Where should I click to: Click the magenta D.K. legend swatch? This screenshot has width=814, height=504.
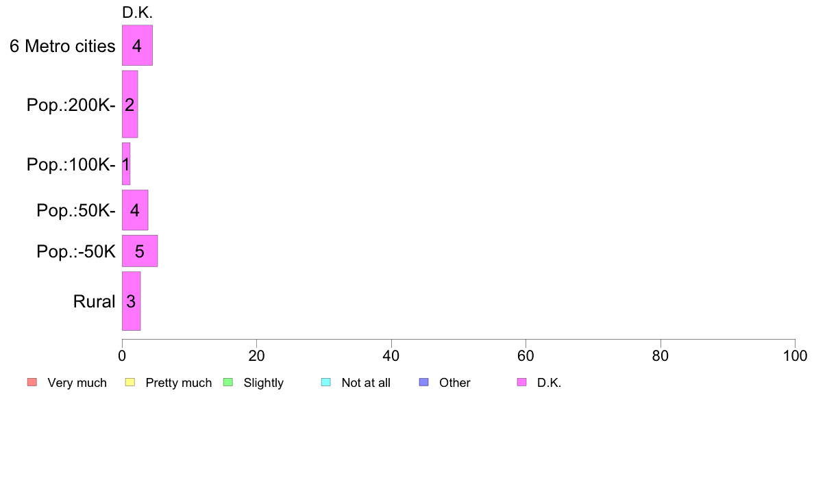(522, 382)
